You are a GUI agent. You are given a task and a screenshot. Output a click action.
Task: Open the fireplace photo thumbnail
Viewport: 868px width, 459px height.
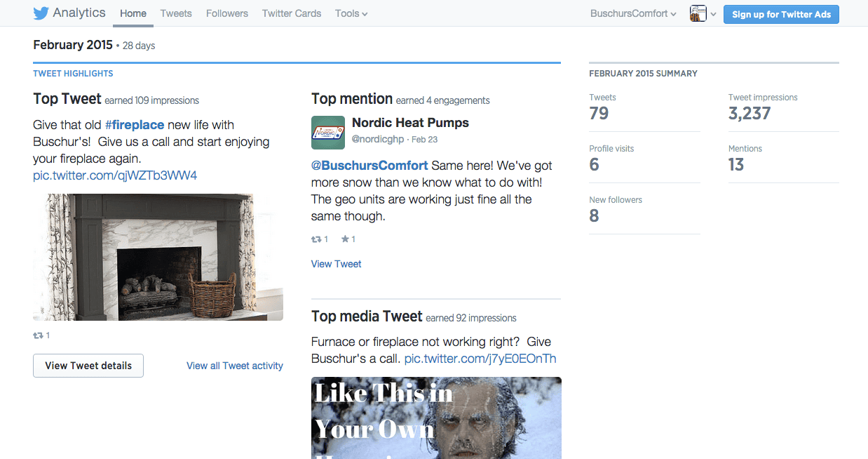[158, 257]
